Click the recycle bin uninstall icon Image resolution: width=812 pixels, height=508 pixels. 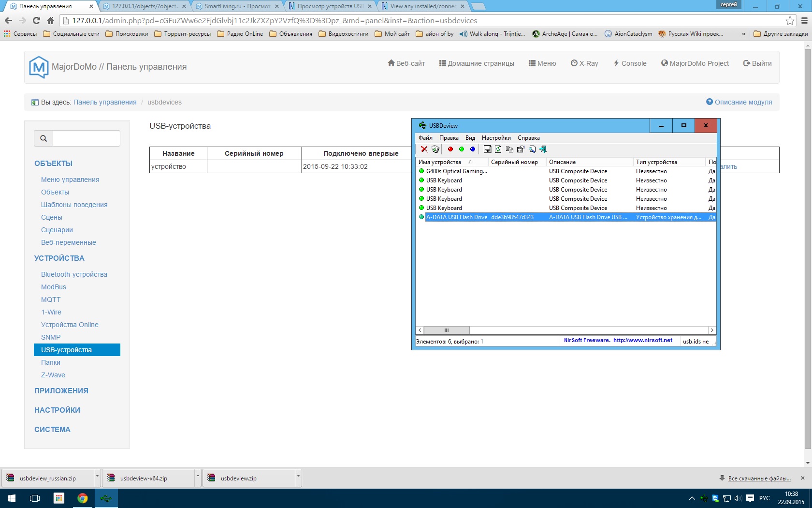point(435,149)
